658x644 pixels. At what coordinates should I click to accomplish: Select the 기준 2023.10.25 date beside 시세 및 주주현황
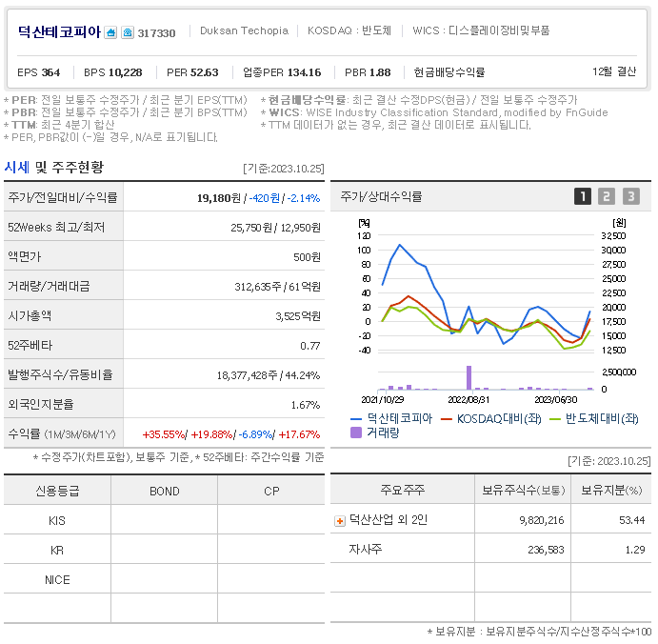coord(284,169)
